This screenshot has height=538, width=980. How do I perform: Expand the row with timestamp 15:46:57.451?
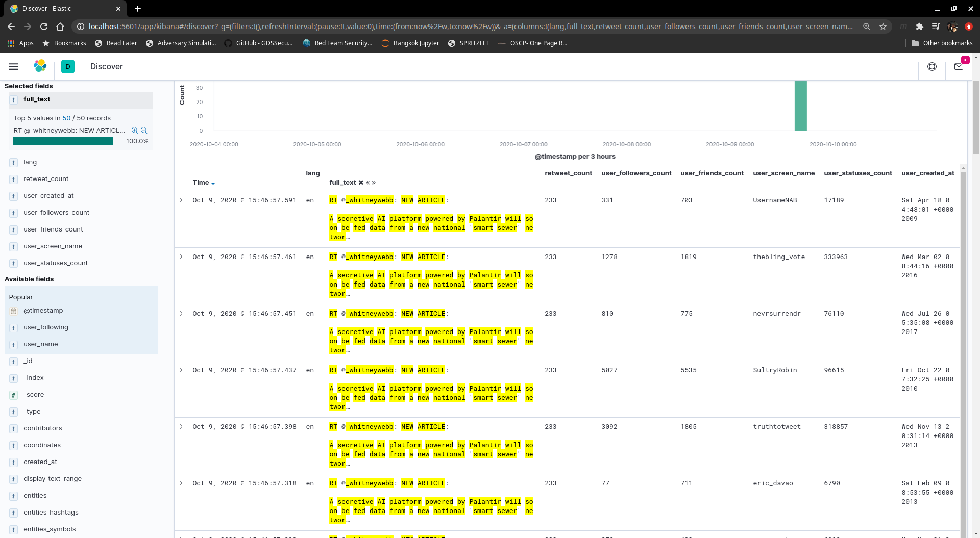[x=181, y=314]
